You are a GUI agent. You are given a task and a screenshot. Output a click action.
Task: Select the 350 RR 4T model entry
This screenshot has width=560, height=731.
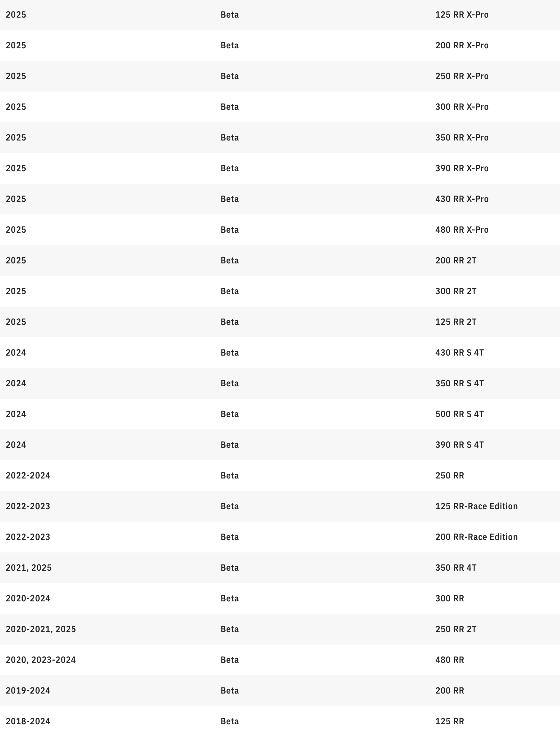click(x=456, y=568)
